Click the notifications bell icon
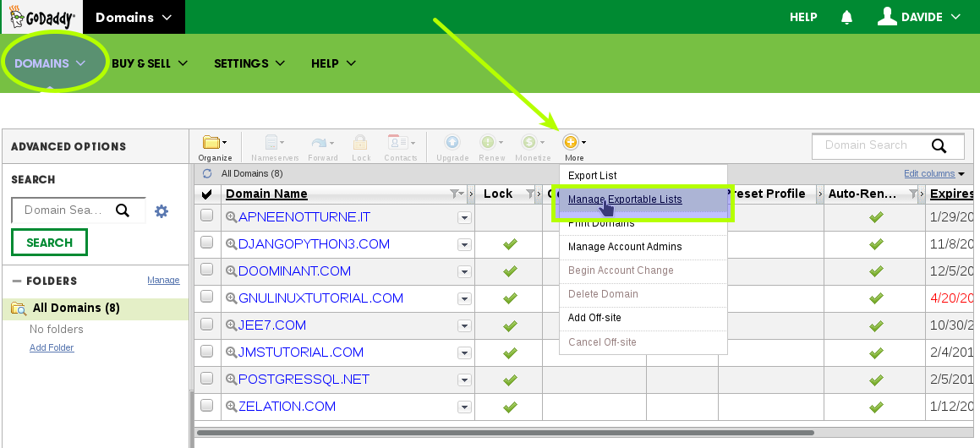 point(847,18)
